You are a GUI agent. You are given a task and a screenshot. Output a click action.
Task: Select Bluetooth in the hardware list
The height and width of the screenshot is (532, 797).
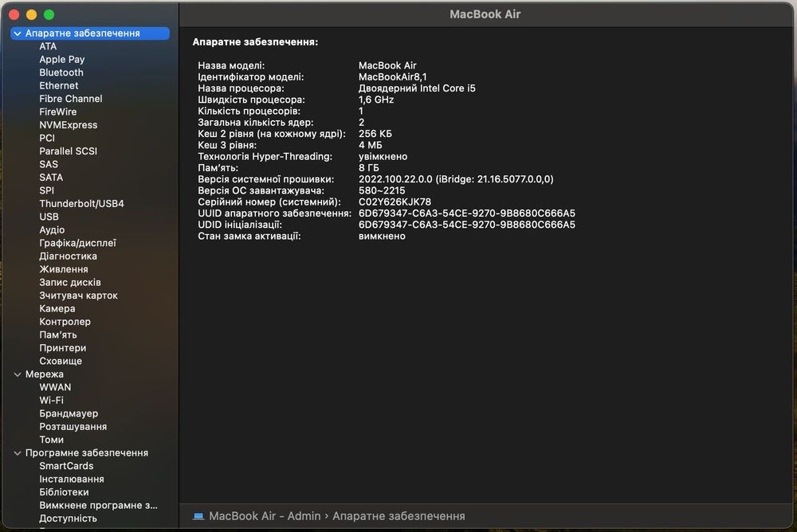61,72
